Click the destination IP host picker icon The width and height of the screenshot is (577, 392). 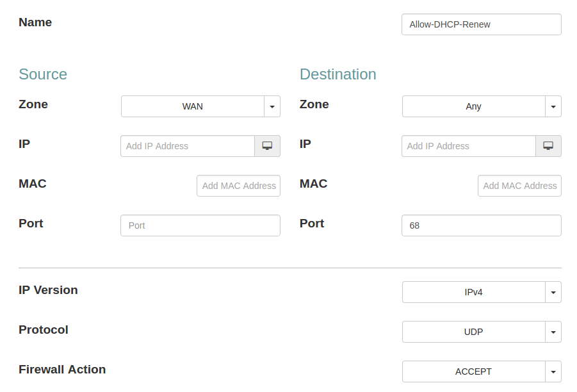pos(548,146)
